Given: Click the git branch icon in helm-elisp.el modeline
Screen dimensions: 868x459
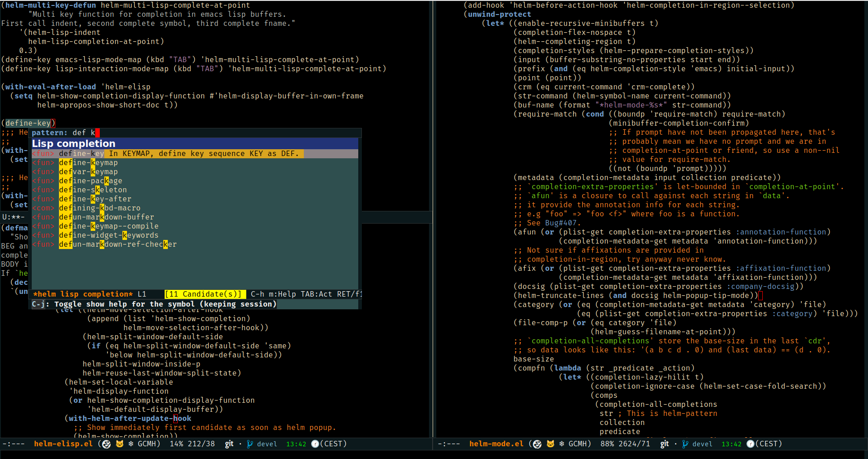Looking at the screenshot, I should coord(250,444).
